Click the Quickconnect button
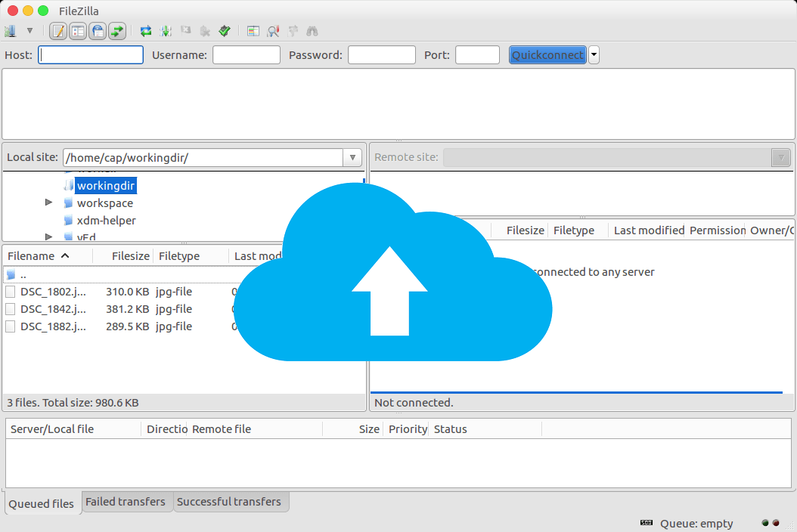 tap(547, 54)
